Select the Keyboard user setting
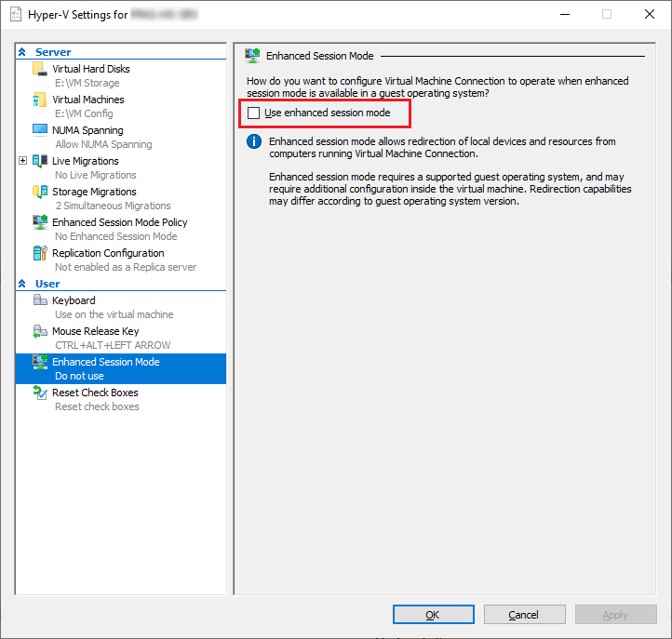The height and width of the screenshot is (639, 672). point(74,300)
